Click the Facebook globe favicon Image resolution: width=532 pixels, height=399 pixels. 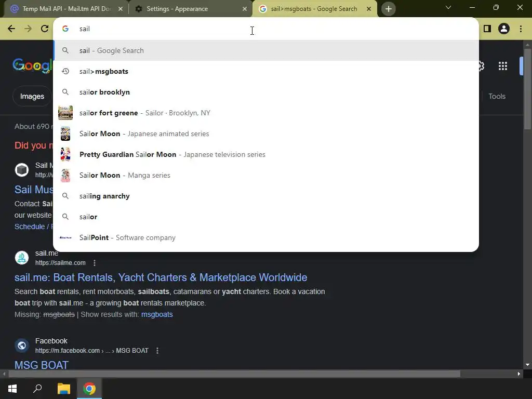(22, 345)
